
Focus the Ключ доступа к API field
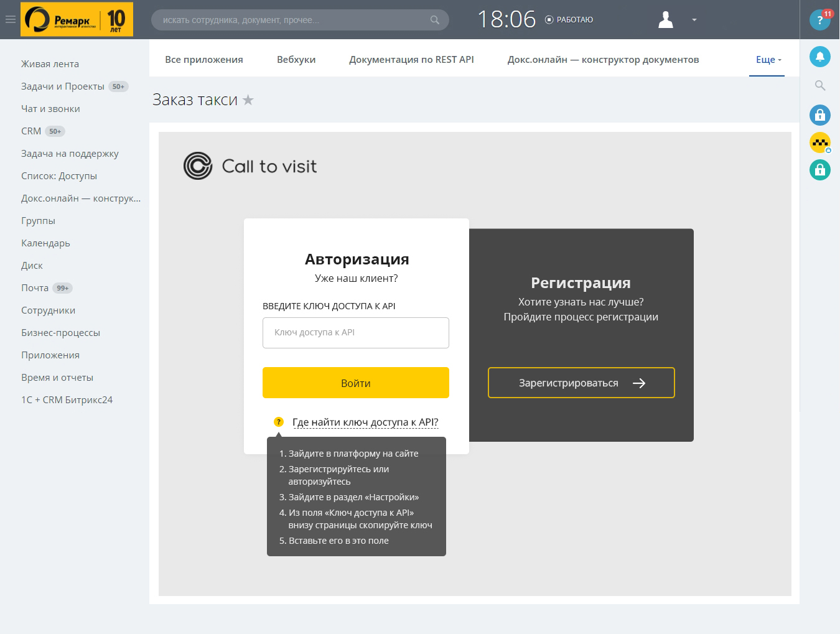356,333
